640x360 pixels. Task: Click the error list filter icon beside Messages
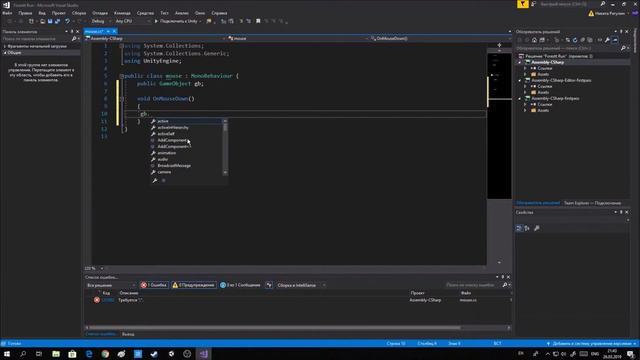[x=269, y=285]
